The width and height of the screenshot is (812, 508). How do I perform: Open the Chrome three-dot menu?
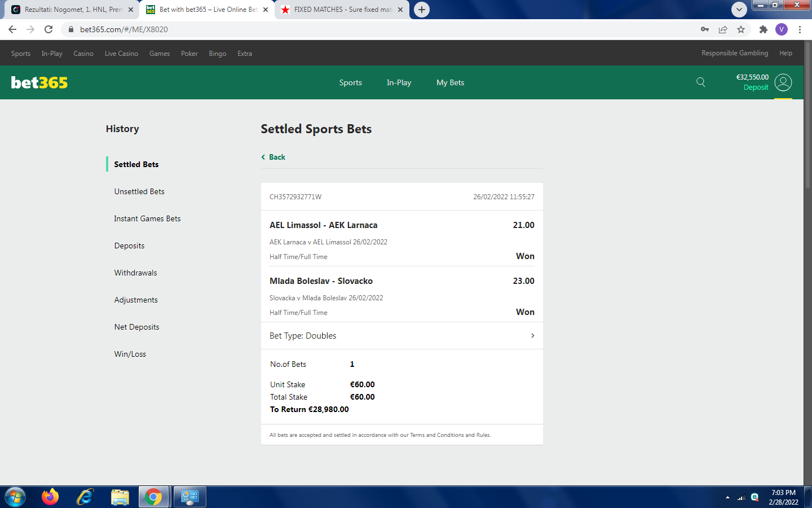tap(800, 29)
